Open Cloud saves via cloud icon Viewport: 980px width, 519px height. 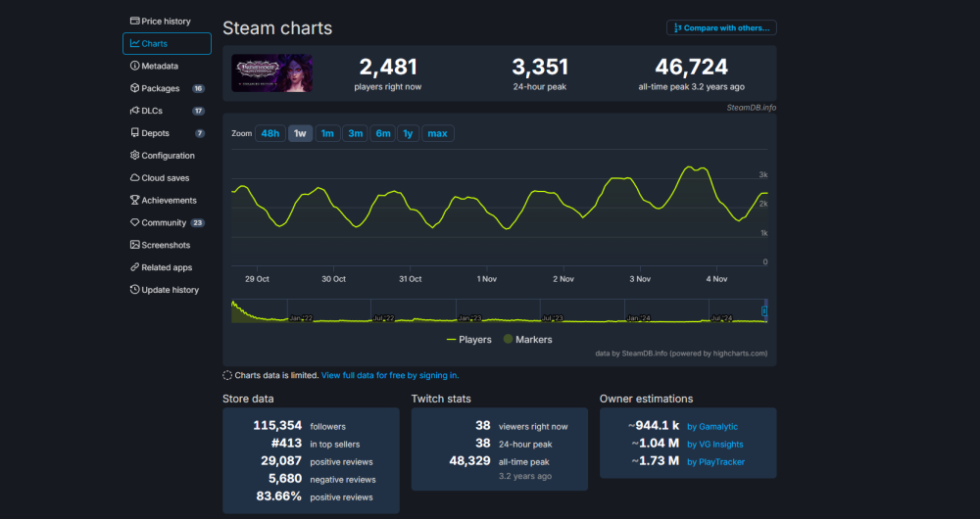tap(134, 178)
